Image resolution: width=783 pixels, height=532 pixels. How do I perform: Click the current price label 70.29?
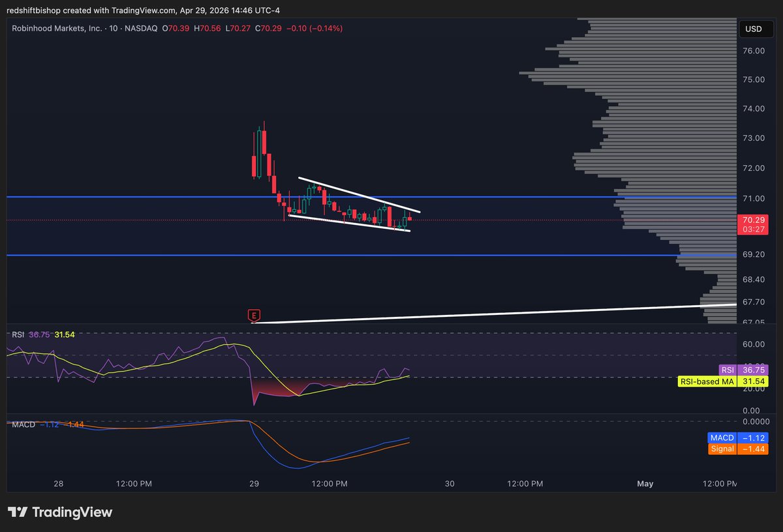[x=754, y=220]
